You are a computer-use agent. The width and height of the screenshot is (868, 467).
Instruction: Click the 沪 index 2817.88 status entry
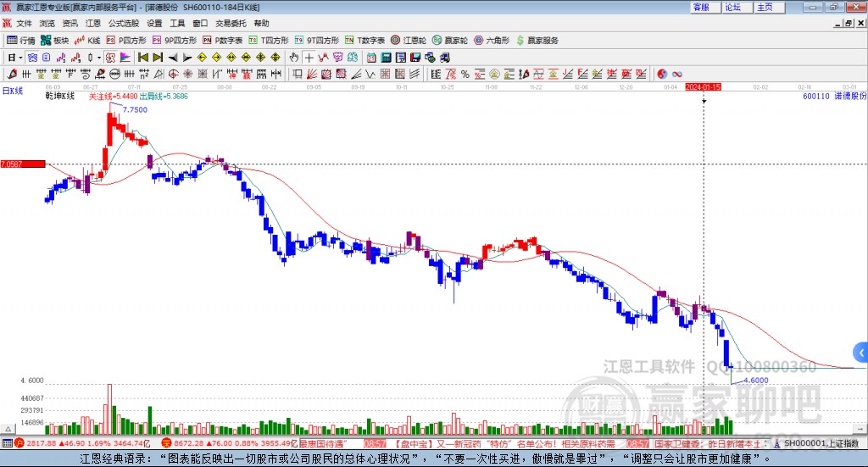click(x=82, y=443)
